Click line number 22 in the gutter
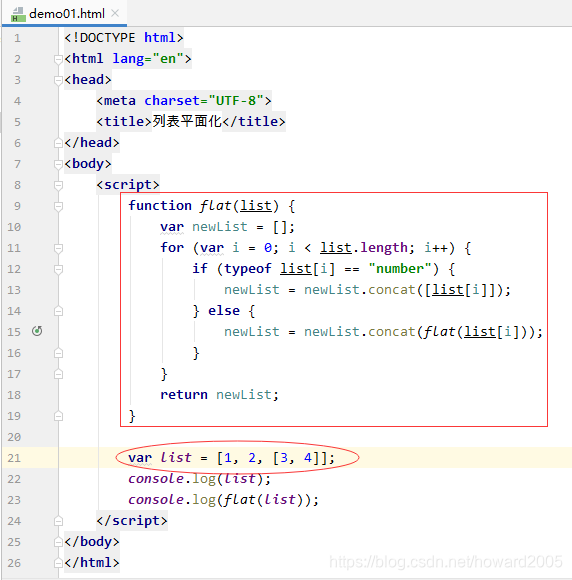Screen dimensions: 572x580 [x=14, y=479]
